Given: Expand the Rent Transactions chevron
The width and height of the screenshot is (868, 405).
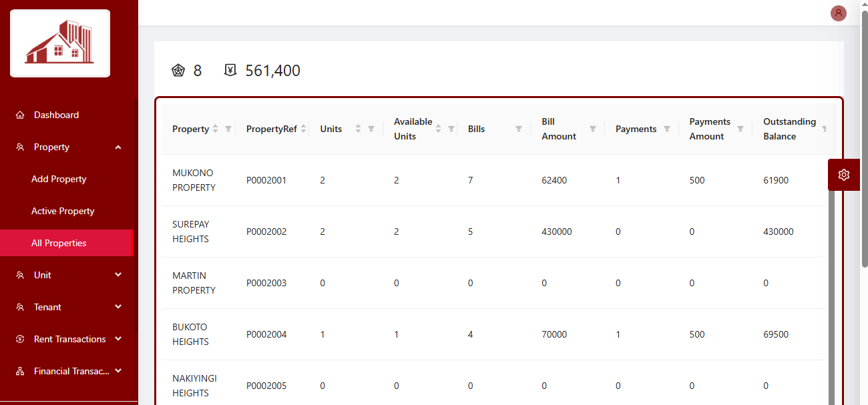Looking at the screenshot, I should [x=118, y=339].
